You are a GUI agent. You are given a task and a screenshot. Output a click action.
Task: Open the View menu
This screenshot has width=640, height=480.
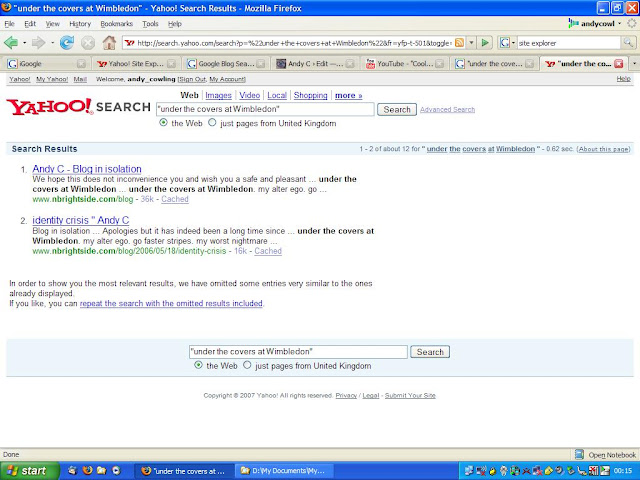[52, 24]
